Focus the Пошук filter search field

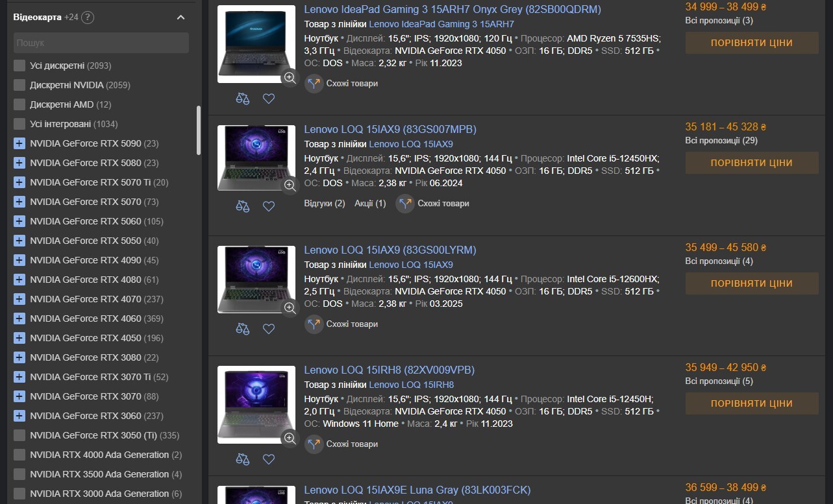pos(101,43)
